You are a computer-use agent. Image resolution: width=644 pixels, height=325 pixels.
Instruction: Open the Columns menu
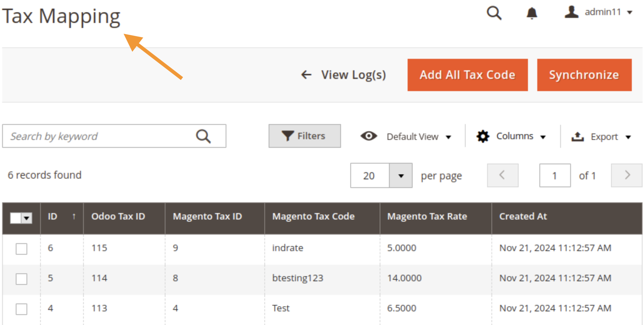click(515, 136)
